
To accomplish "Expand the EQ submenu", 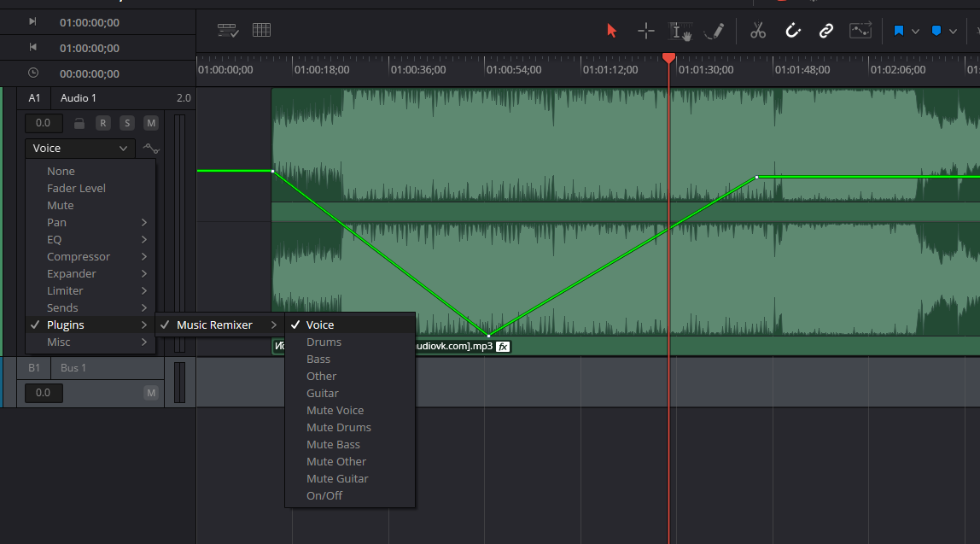I will pyautogui.click(x=90, y=239).
